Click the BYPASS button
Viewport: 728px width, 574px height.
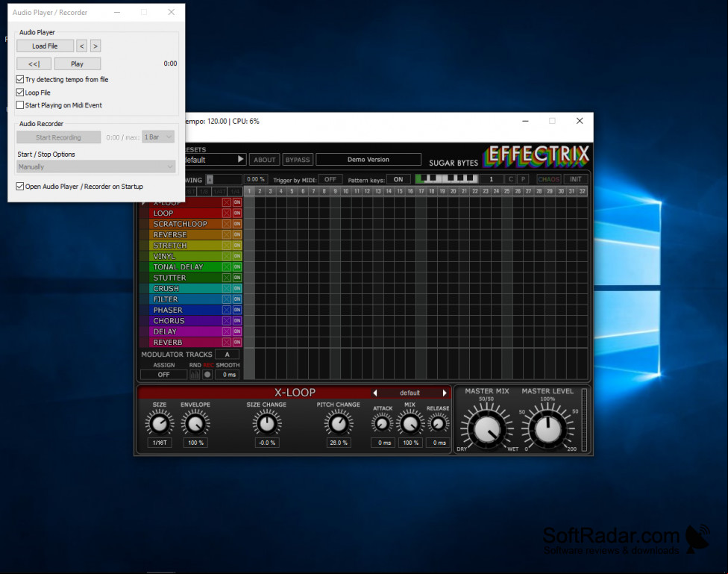click(x=298, y=160)
